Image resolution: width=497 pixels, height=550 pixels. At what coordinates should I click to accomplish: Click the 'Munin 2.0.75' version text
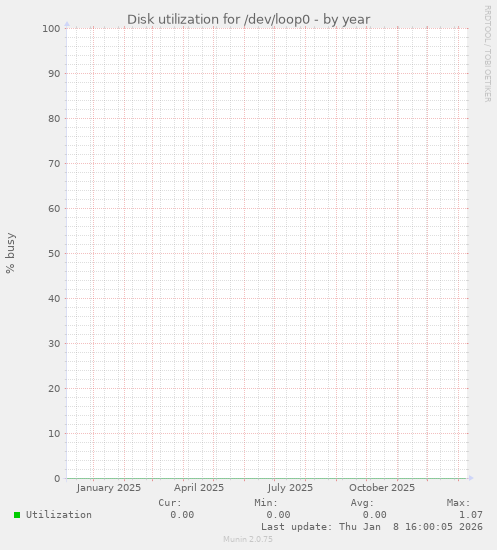point(248,539)
